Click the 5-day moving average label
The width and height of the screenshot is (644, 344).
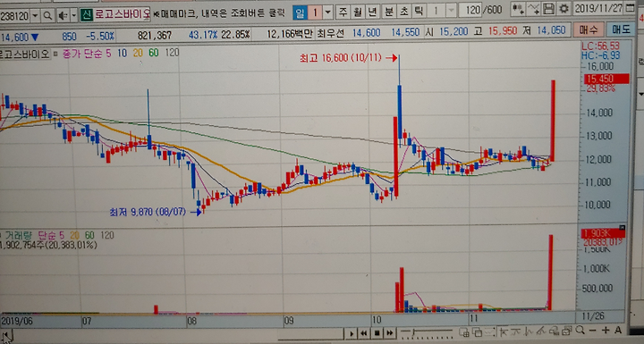[108, 53]
